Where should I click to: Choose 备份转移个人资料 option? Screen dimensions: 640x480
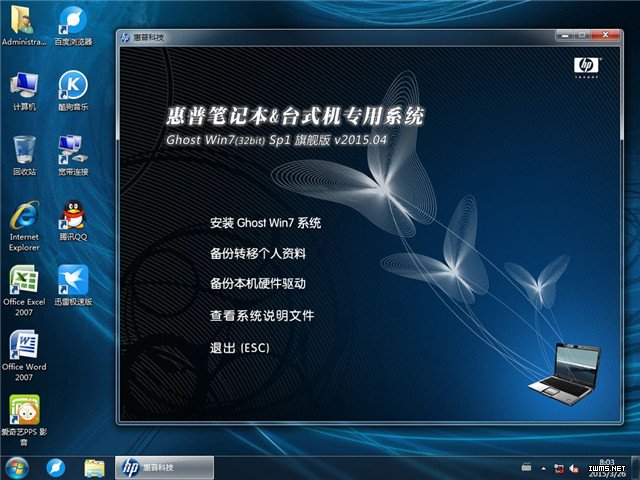point(258,253)
